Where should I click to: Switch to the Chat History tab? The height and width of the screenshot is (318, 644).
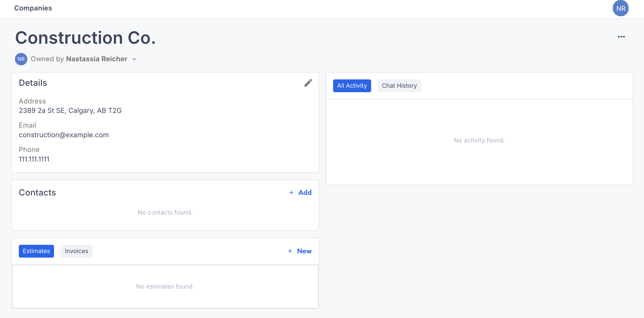click(399, 86)
